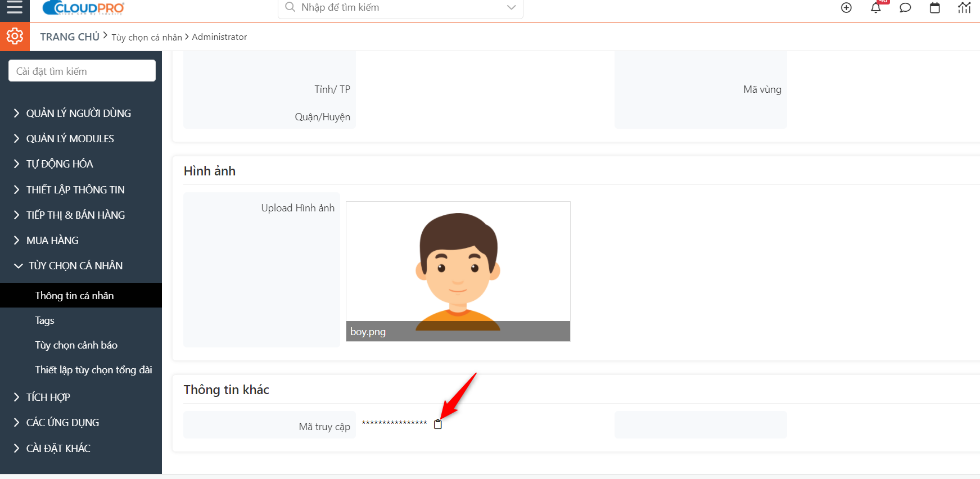This screenshot has width=980, height=479.
Task: Click the Upload Hình ảnh label
Action: (x=298, y=208)
